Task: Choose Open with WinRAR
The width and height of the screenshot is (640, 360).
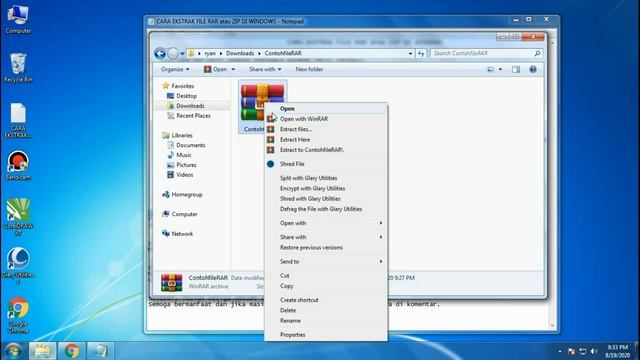Action: click(x=326, y=119)
